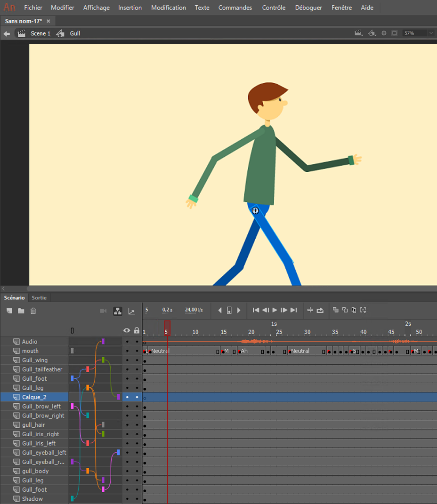Open the layer depth graph icon
Image resolution: width=437 pixels, height=504 pixels.
(x=131, y=311)
